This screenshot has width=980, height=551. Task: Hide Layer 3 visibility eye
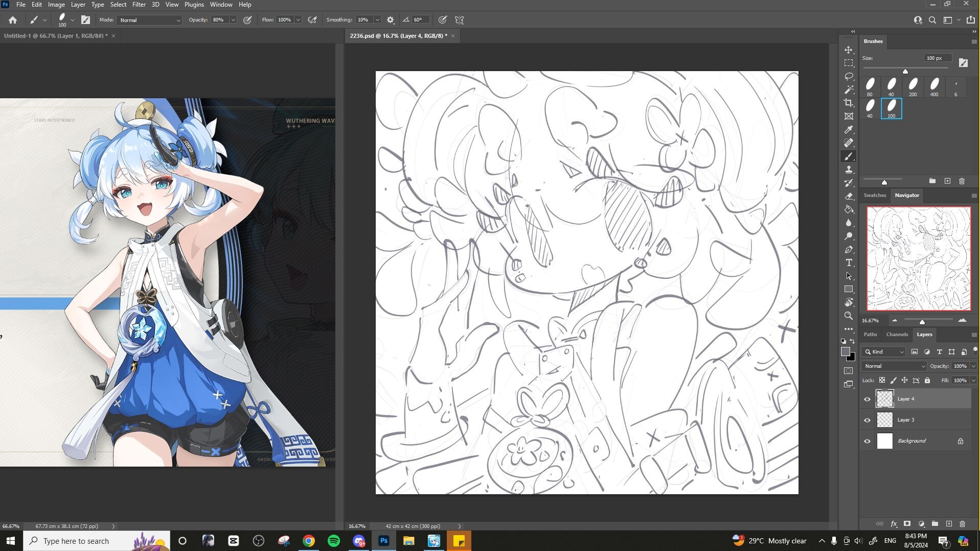867,420
